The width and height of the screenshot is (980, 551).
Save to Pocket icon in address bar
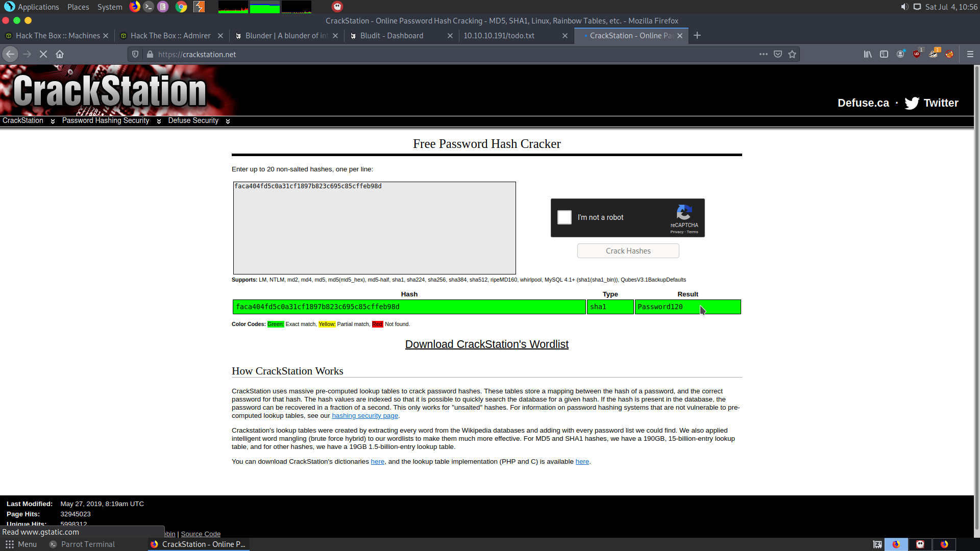[778, 54]
